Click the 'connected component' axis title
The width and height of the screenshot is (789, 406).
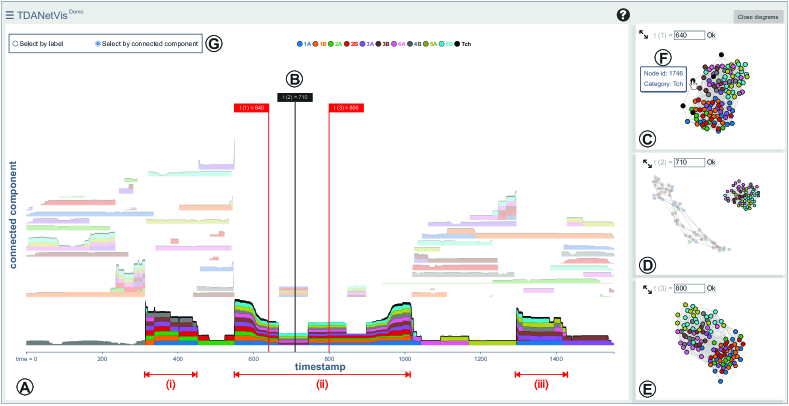14,215
